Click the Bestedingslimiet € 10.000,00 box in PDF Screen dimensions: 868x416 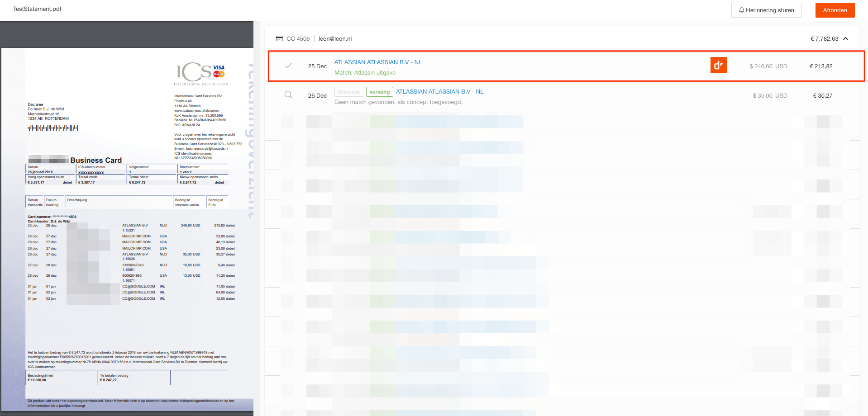tap(62, 378)
